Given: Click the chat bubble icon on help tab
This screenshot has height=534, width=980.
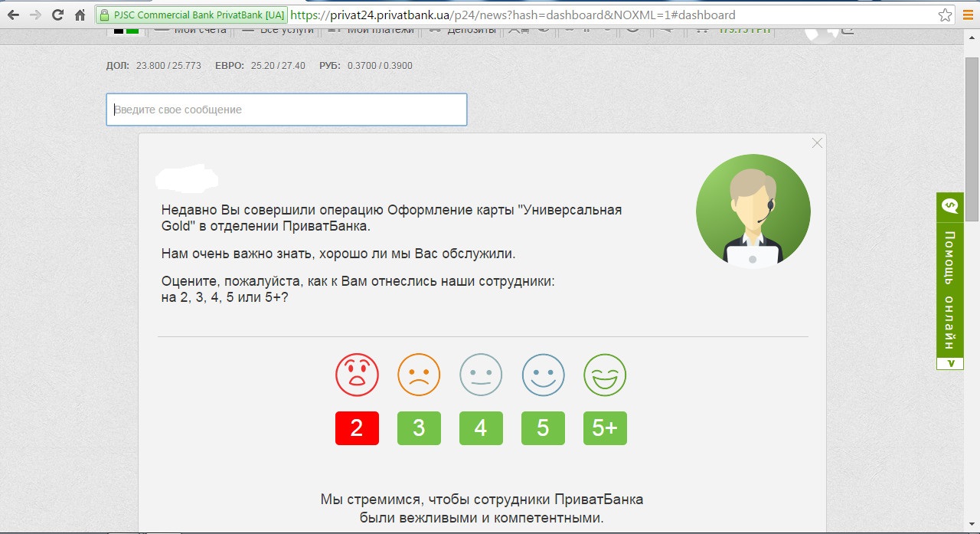Looking at the screenshot, I should click(949, 206).
